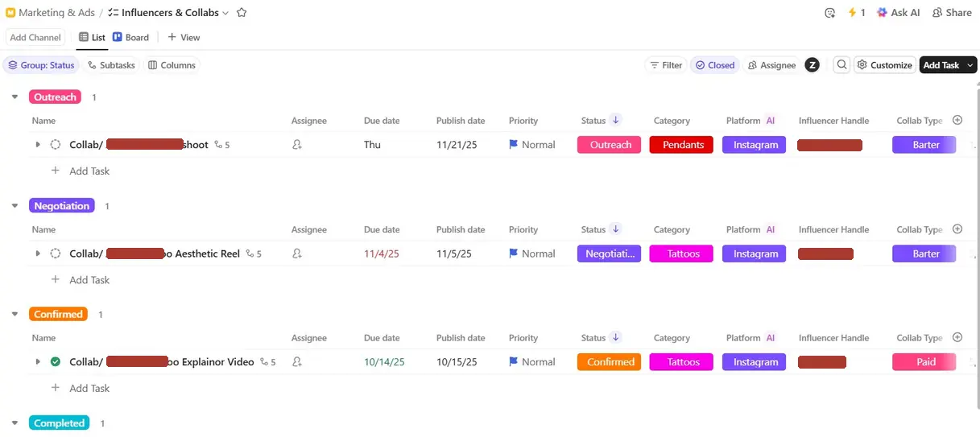Open Marketing & Ads breadcrumb
The image size is (980, 437).
click(x=50, y=13)
